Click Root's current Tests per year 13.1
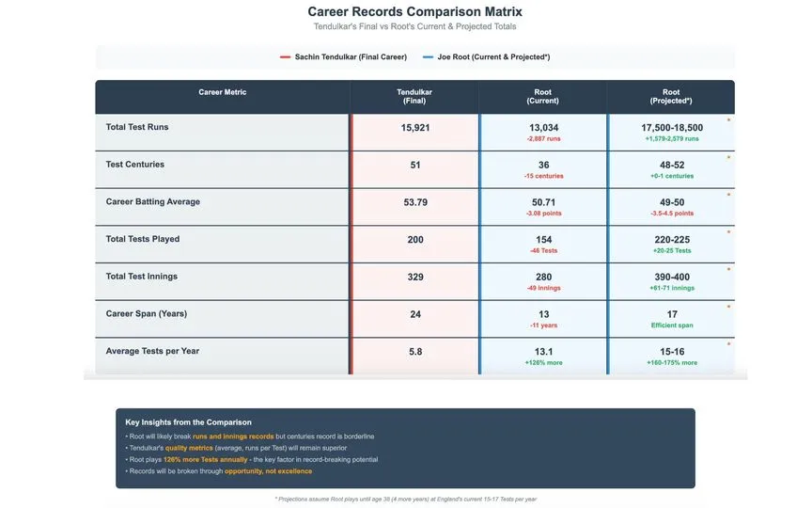812x508 pixels. [x=544, y=352]
